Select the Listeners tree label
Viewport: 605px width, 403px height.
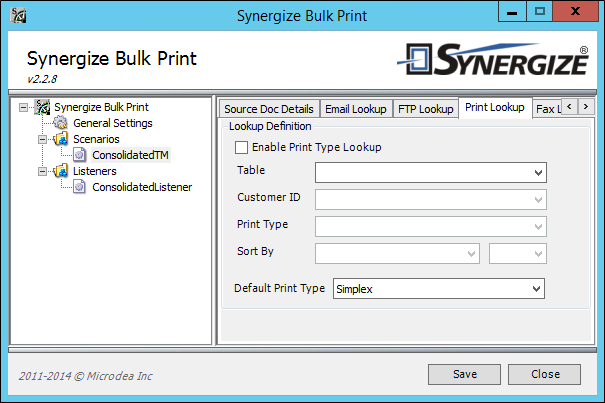click(95, 171)
